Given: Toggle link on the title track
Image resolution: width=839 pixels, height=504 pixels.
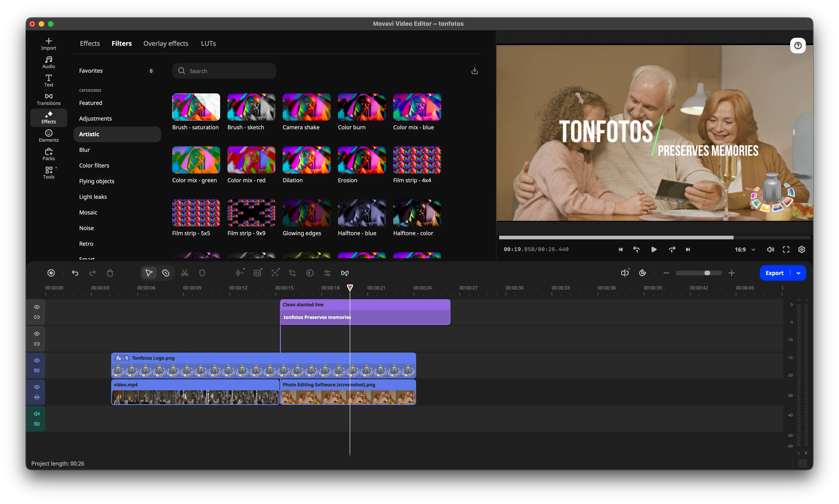Looking at the screenshot, I should pyautogui.click(x=37, y=317).
